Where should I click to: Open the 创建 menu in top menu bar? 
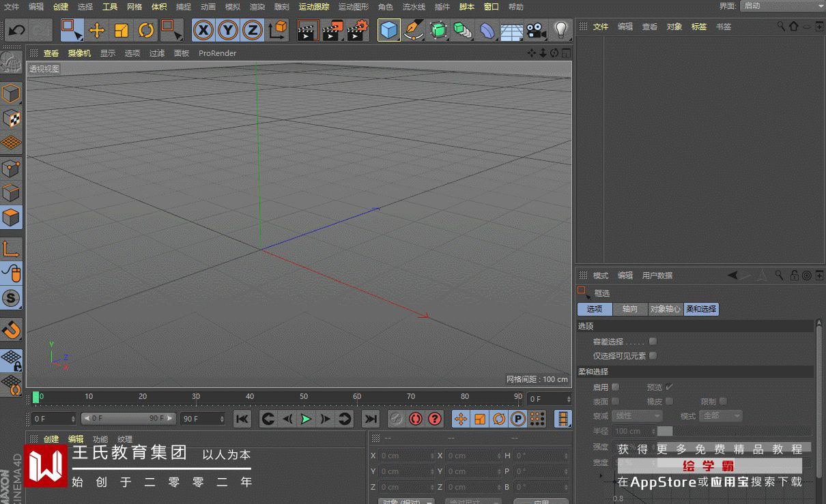click(x=61, y=7)
